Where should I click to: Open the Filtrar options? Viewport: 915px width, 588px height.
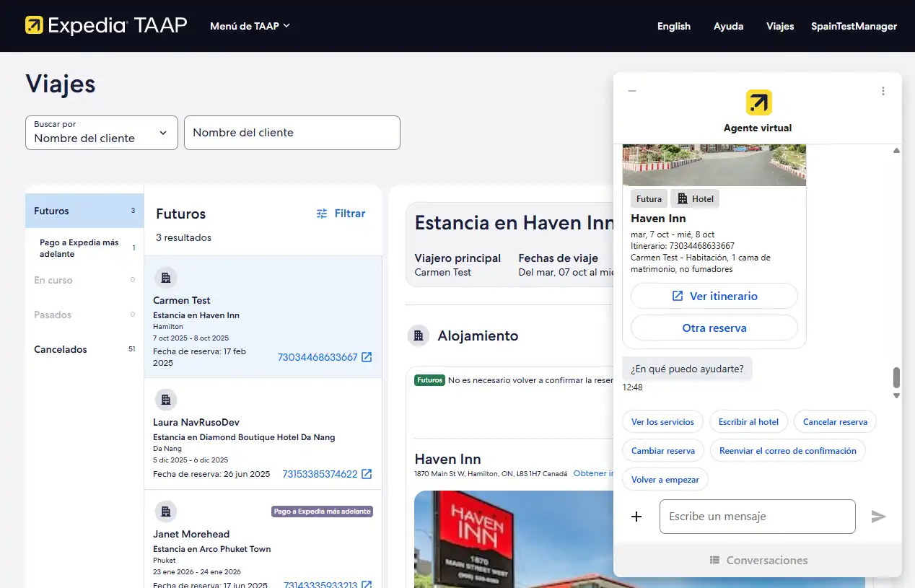coord(341,214)
